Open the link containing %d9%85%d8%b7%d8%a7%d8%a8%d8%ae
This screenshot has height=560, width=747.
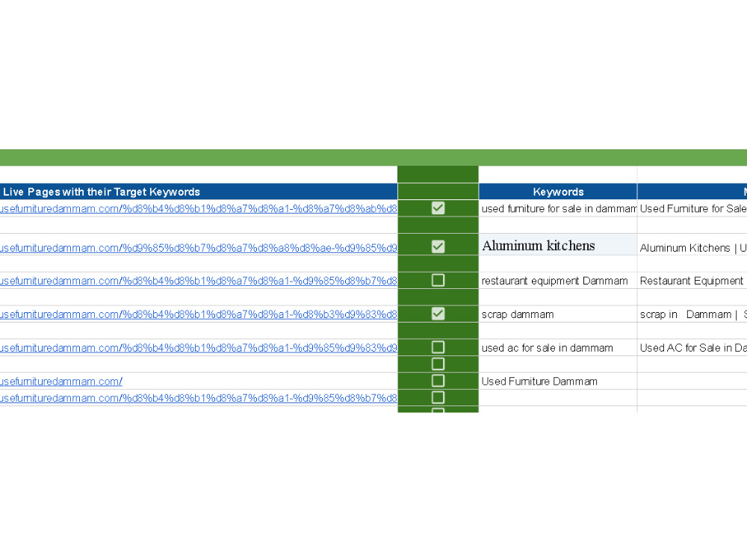(198, 248)
